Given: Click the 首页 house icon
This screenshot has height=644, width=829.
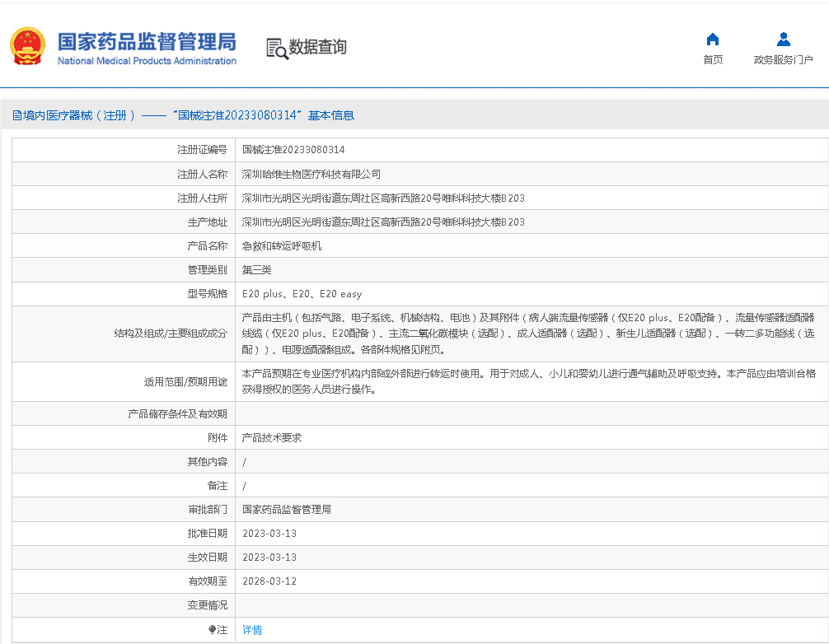Looking at the screenshot, I should [x=713, y=40].
